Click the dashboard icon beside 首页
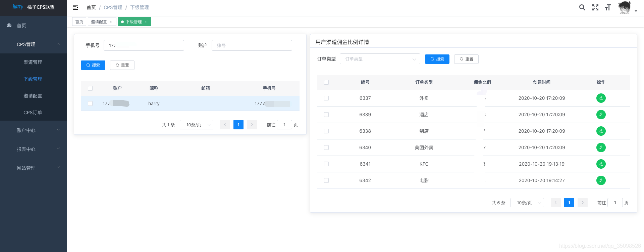Screen dimensions: 644x252 click(9, 26)
